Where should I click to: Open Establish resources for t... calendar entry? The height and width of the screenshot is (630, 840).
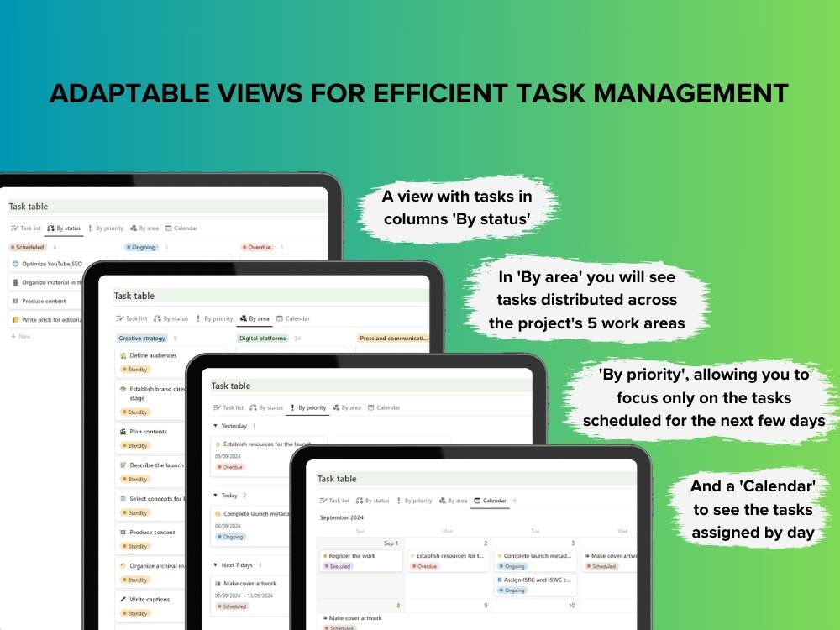tap(449, 561)
